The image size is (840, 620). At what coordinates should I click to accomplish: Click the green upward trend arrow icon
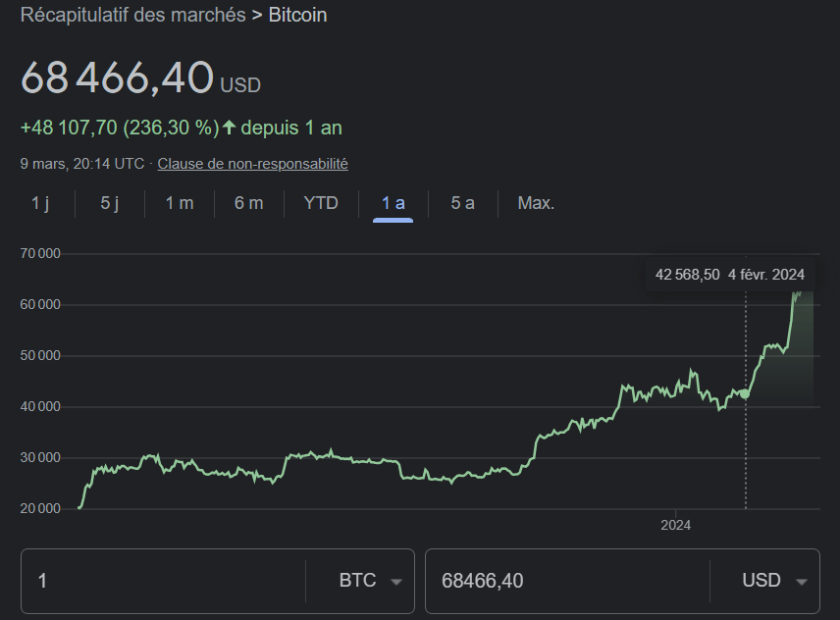click(230, 128)
